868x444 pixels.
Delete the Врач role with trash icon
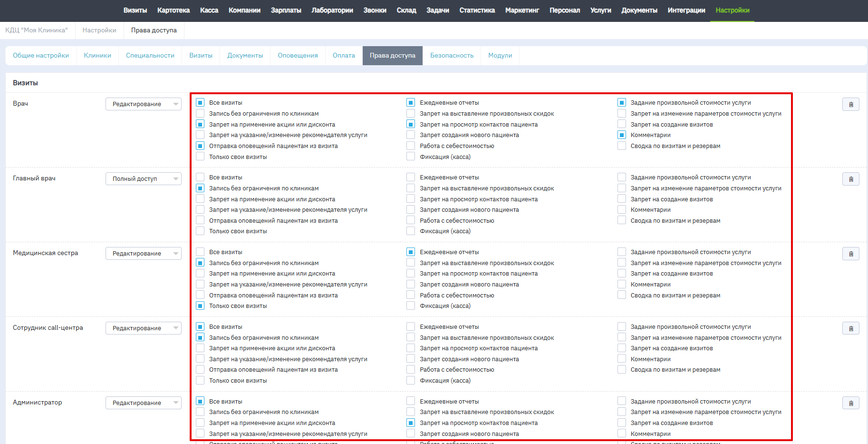coord(850,104)
